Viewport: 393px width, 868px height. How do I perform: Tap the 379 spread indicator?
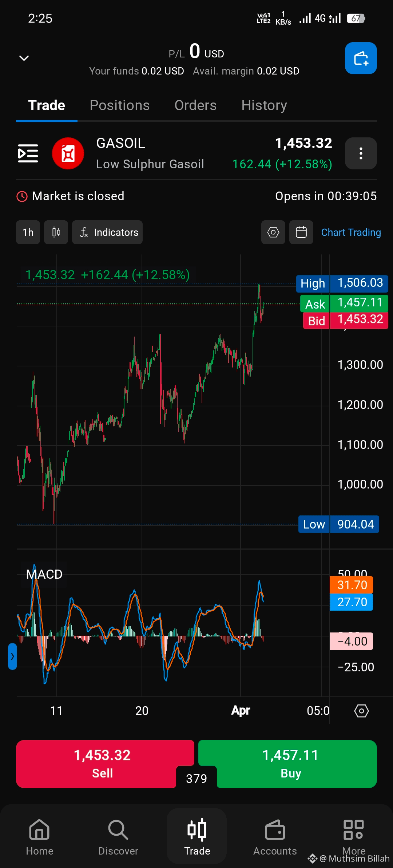(196, 778)
